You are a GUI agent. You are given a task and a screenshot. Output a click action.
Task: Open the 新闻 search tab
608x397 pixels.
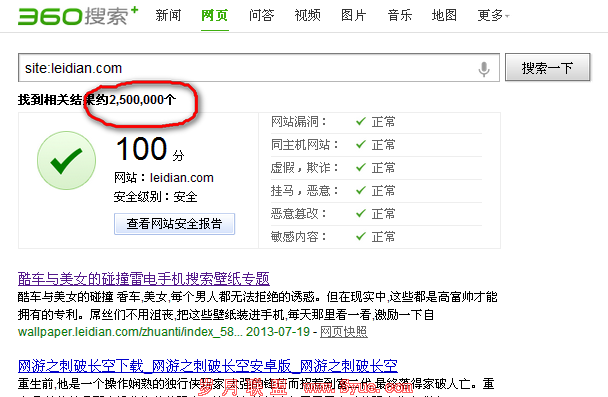[168, 16]
